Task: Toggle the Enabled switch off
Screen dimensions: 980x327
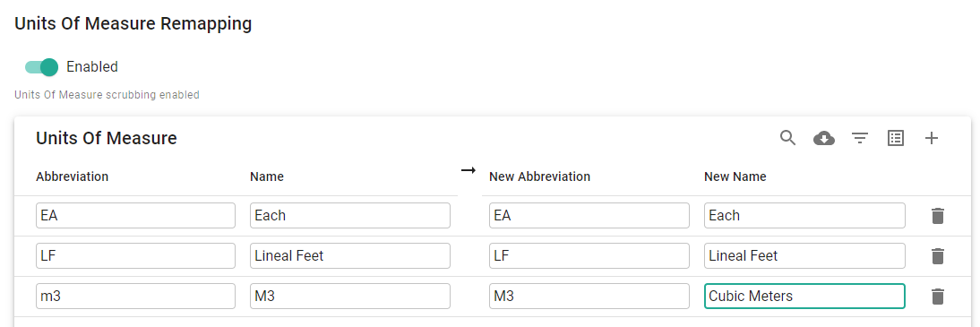Action: coord(42,67)
